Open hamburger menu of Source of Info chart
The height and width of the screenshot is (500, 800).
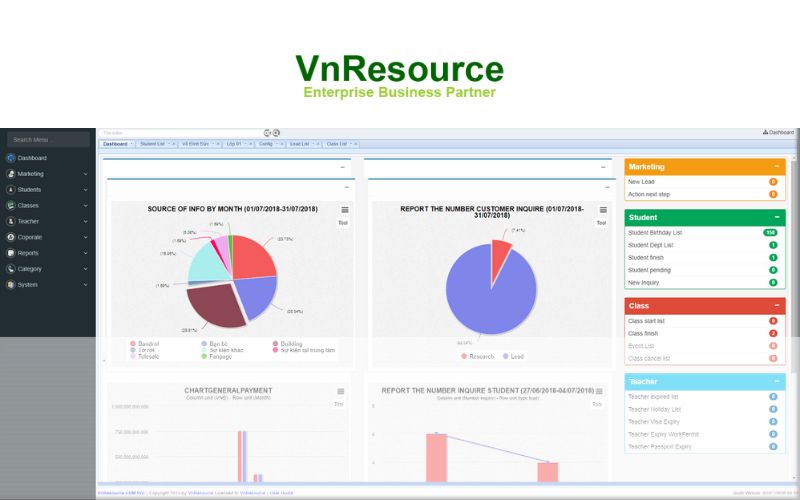[345, 210]
